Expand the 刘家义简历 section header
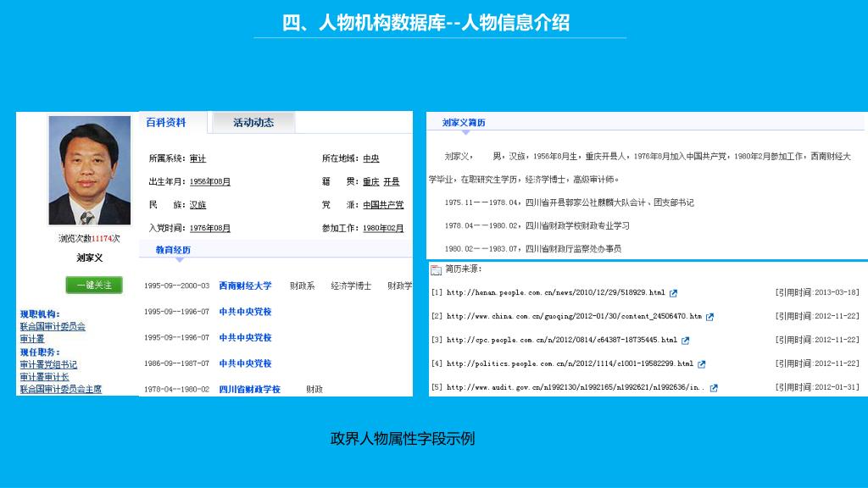The height and width of the screenshot is (488, 868). click(x=464, y=123)
